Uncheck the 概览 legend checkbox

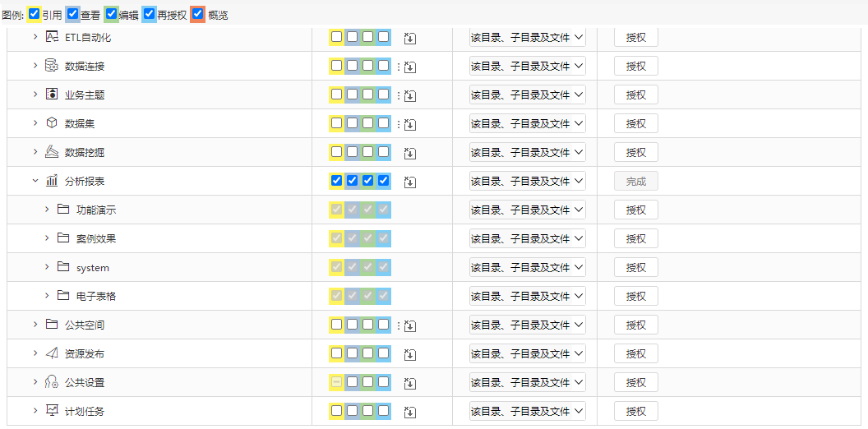[197, 14]
